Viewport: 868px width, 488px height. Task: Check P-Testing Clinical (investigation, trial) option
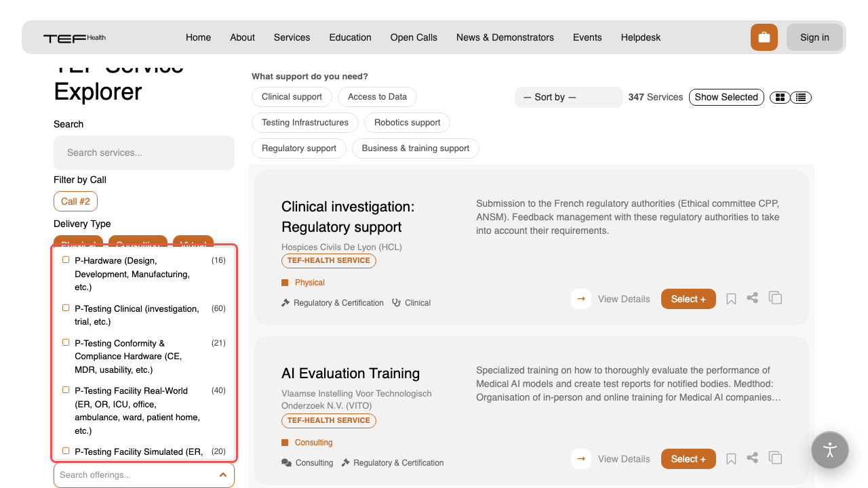click(66, 308)
